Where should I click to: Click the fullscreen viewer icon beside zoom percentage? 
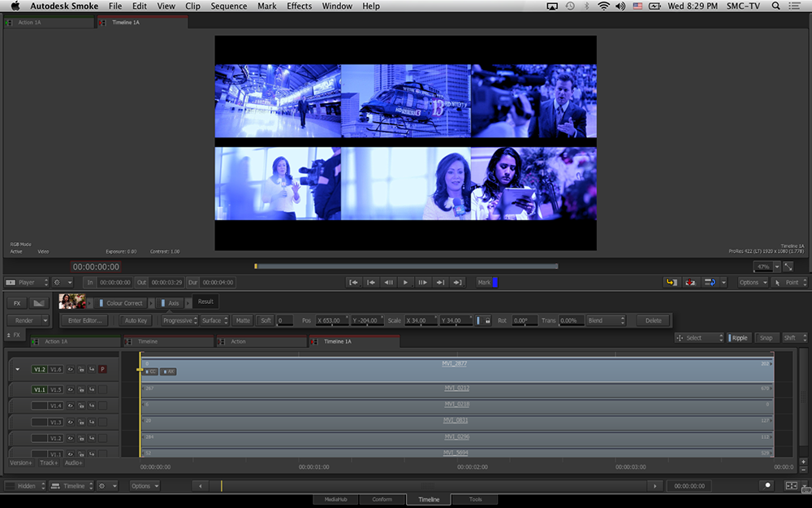coord(788,267)
